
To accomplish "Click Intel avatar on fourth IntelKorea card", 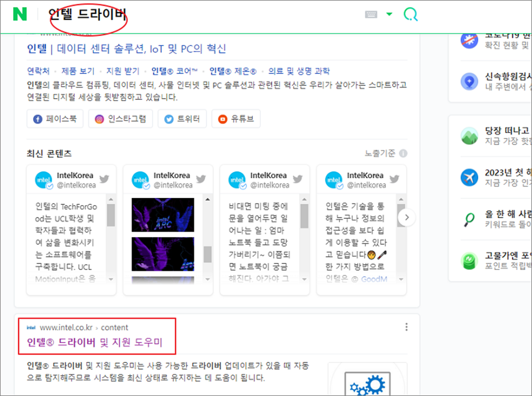I will (x=334, y=180).
